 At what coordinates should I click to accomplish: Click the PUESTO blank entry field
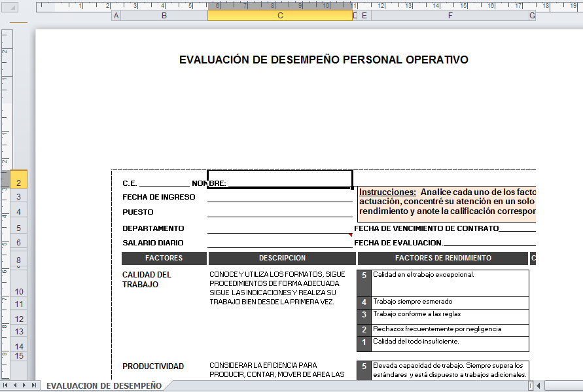coord(279,212)
